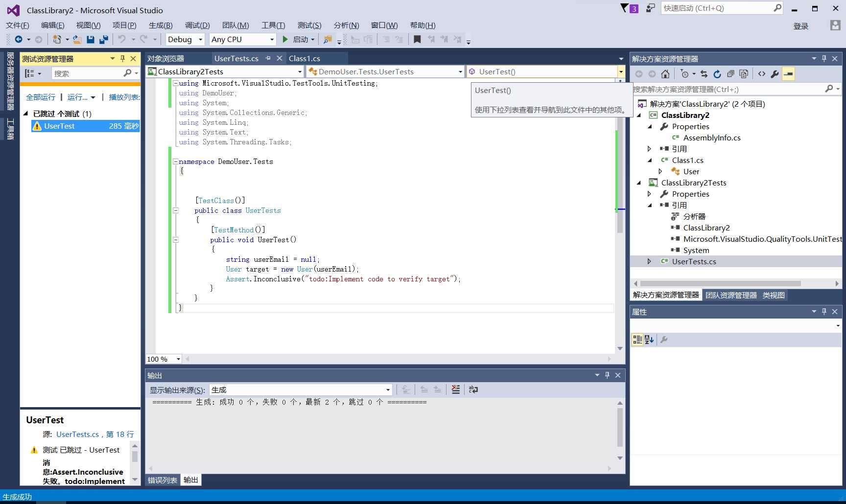Click the Open File folder icon

[77, 39]
